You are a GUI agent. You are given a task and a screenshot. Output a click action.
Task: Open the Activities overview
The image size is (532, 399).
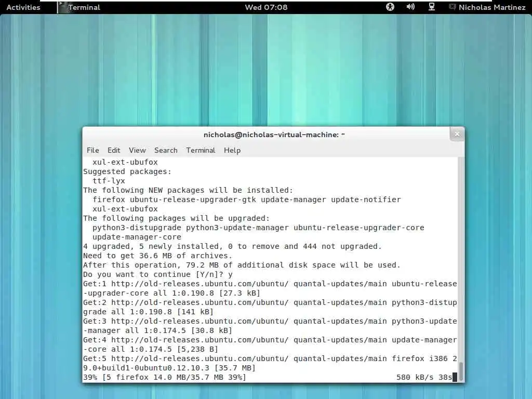(x=23, y=7)
